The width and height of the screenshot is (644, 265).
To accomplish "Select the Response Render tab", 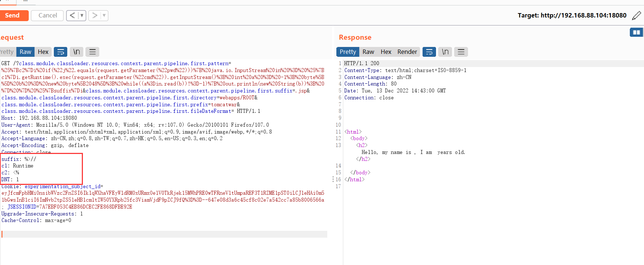I will pos(407,52).
